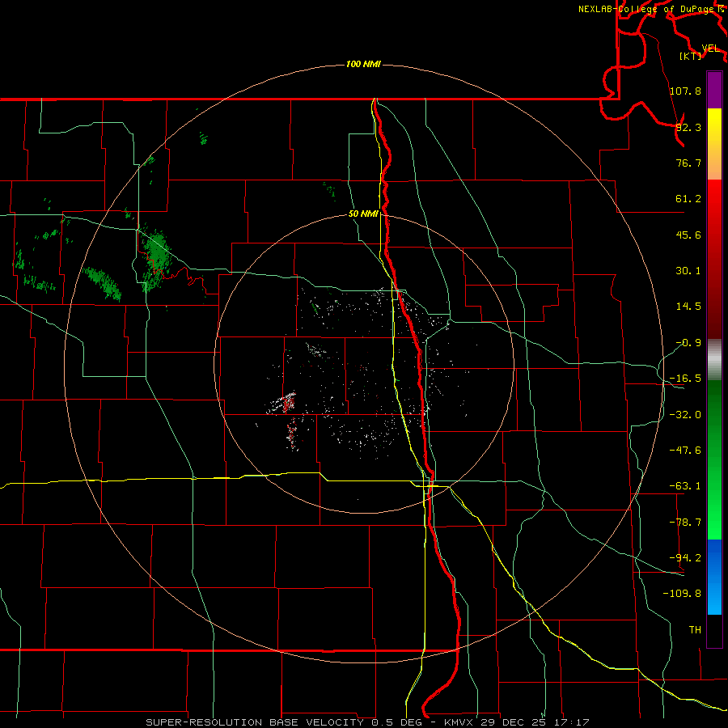Select the -78.7 scale value
Image resolution: width=728 pixels, height=728 pixels.
pos(685,523)
